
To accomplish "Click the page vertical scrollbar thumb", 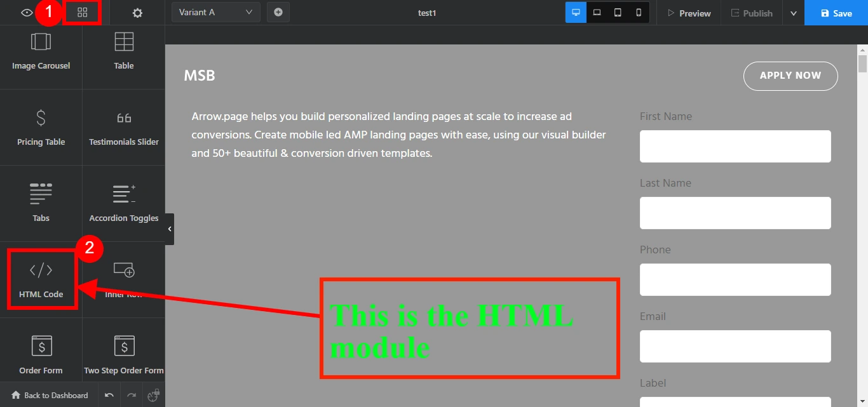I will click(x=862, y=63).
